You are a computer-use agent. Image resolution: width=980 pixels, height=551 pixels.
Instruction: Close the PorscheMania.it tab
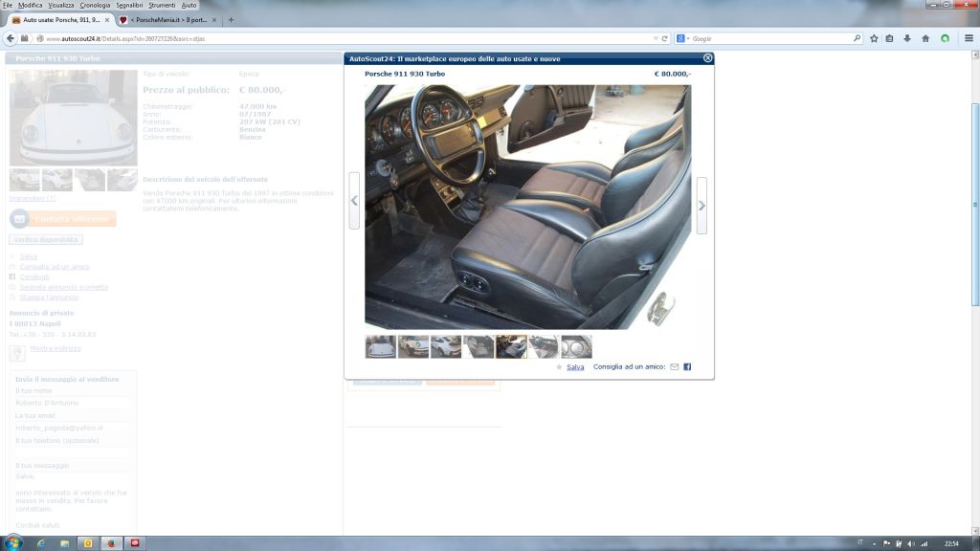[214, 20]
